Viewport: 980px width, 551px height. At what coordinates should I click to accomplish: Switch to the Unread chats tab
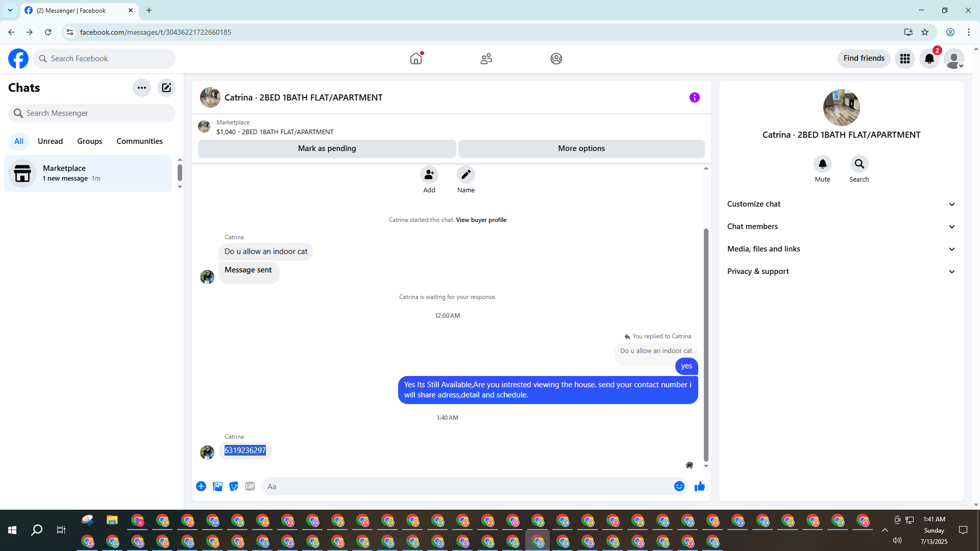click(50, 141)
